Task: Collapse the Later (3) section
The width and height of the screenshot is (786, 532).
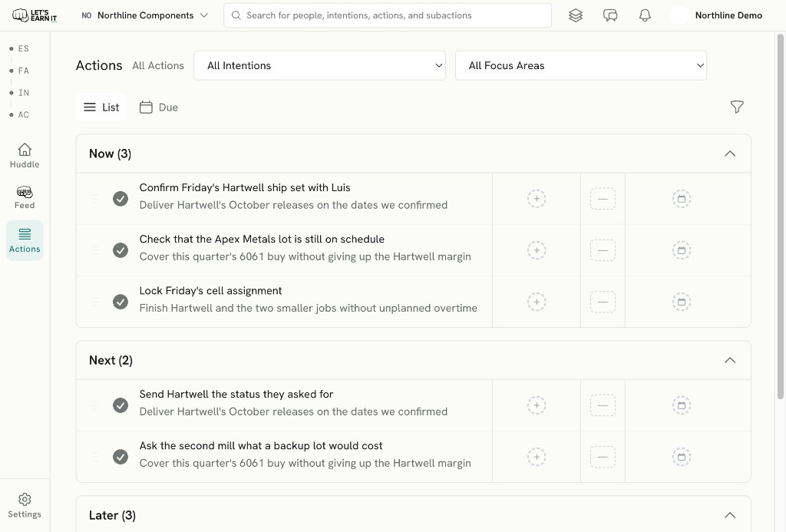Action: pos(730,515)
